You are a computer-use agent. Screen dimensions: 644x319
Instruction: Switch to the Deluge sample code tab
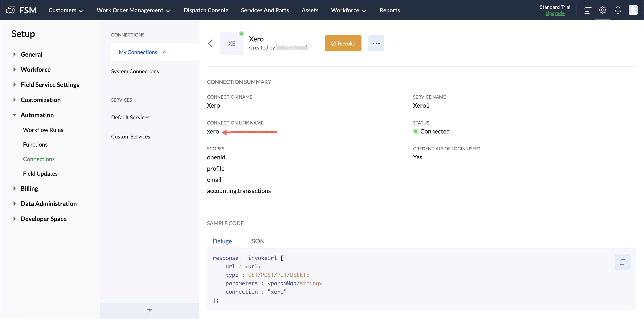[222, 241]
